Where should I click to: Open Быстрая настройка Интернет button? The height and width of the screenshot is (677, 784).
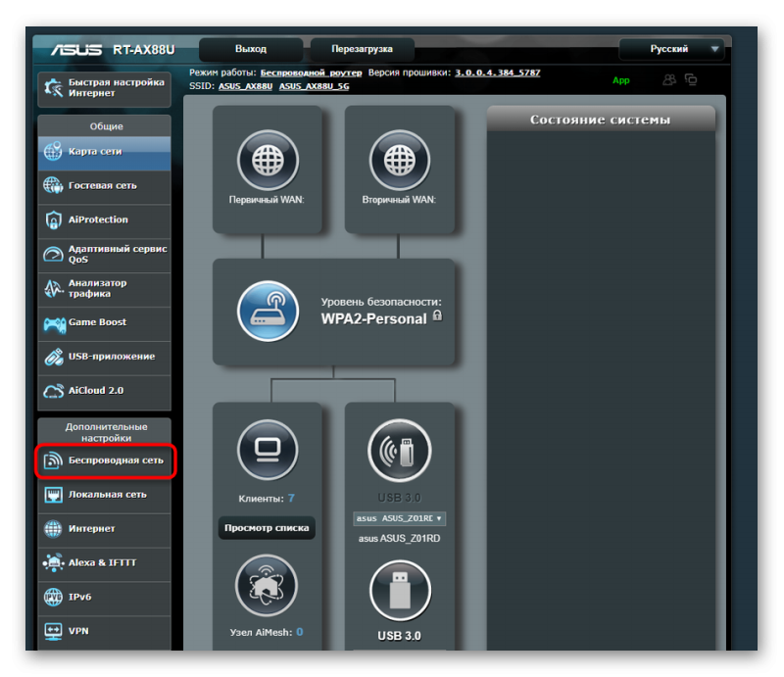coord(105,88)
